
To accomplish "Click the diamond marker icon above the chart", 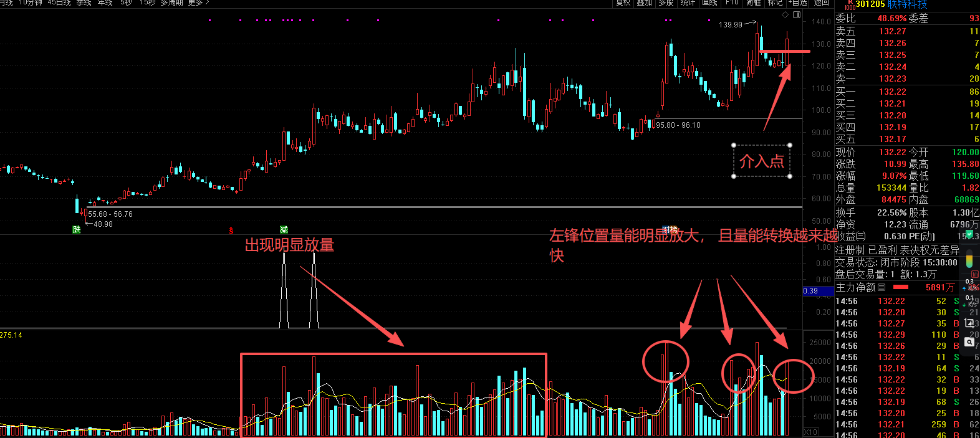I will point(785,14).
